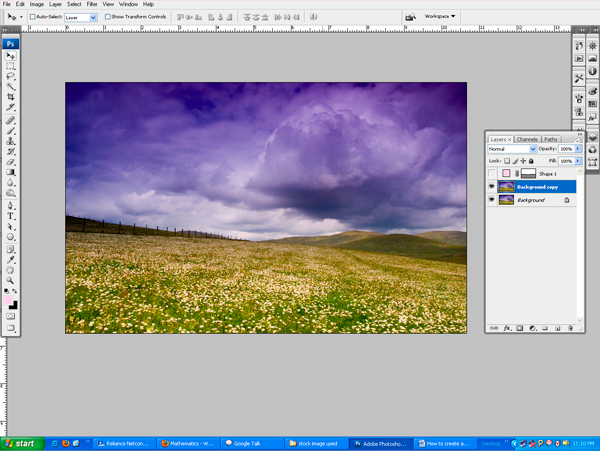Screen dimensions: 600x451
Task: Enable the Auto-Select checkbox
Action: tap(33, 17)
